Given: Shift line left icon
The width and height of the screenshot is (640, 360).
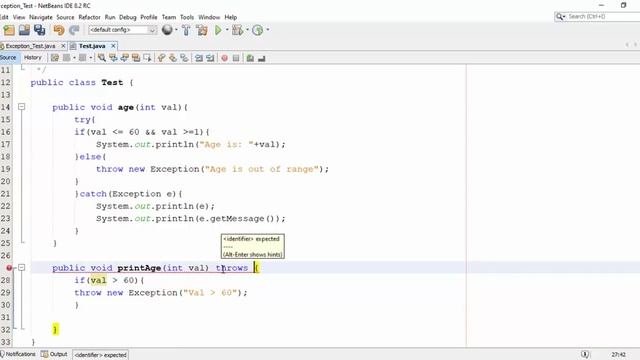Looking at the screenshot, I should coord(199,58).
